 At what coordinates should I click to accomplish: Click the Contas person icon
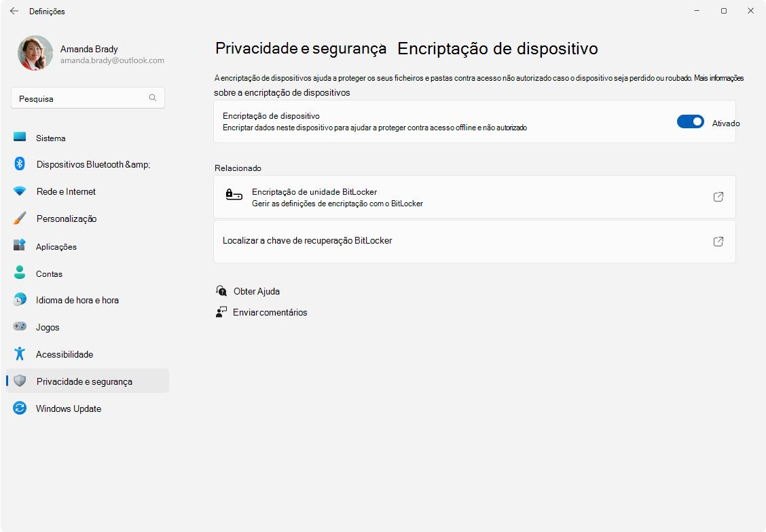[20, 273]
